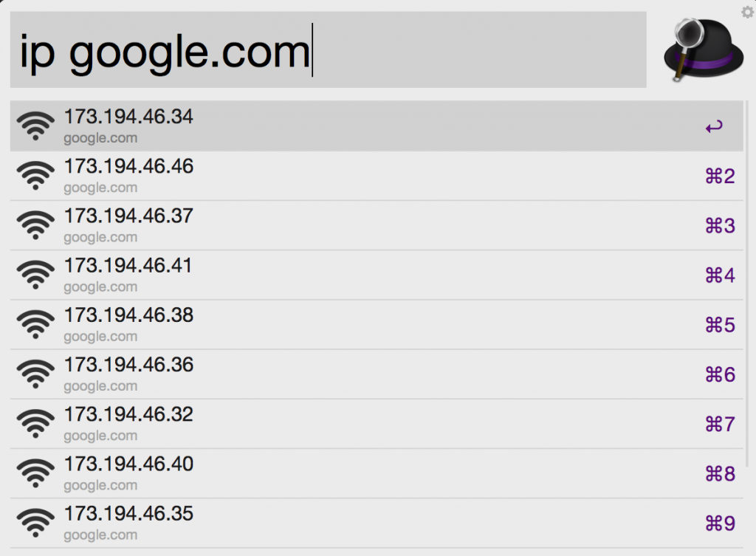This screenshot has width=756, height=556.
Task: Click the return arrow on the first result
Action: point(713,127)
